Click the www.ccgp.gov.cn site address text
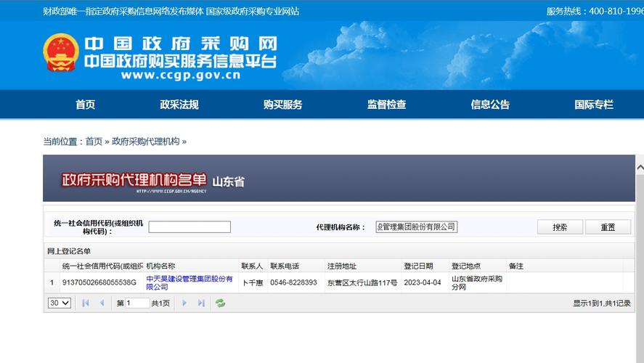This screenshot has height=363, width=644. click(x=181, y=76)
